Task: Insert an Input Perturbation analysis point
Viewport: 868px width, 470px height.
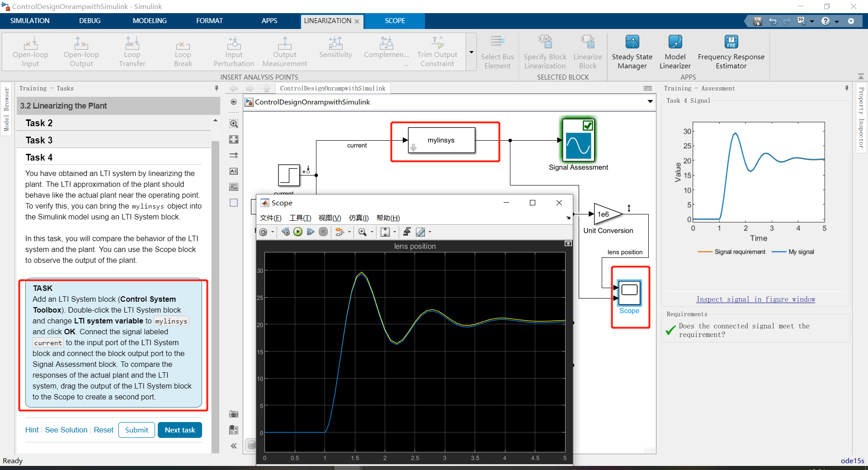Action: pos(233,51)
